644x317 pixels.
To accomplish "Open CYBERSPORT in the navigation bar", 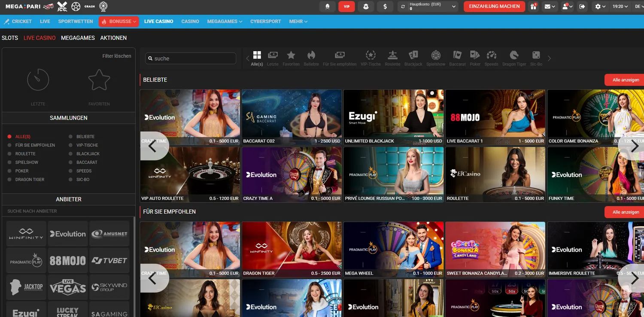I will 266,21.
